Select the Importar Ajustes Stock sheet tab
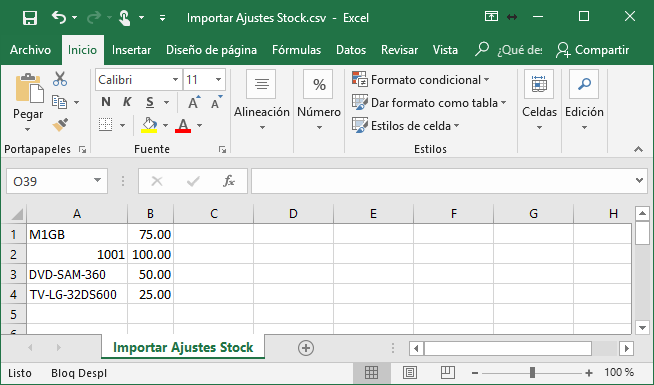 183,347
